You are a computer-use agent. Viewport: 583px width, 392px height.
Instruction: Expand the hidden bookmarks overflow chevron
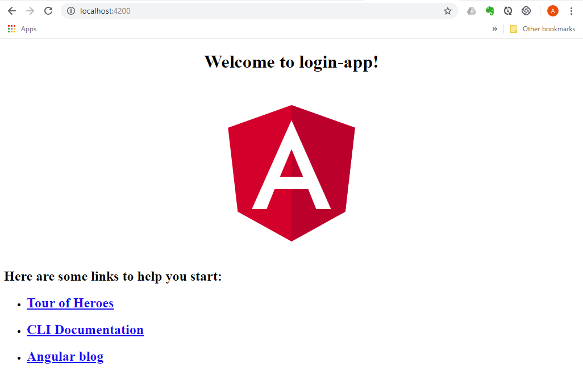(494, 28)
